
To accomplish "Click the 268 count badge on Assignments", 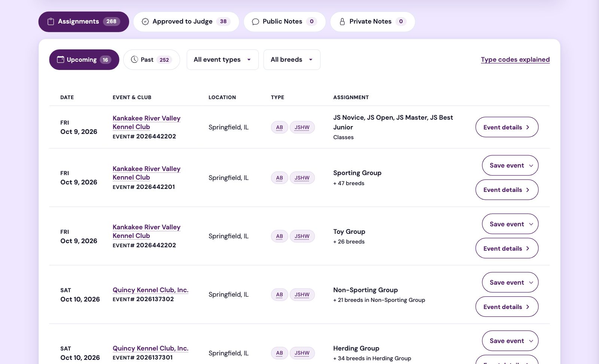I will tap(112, 22).
